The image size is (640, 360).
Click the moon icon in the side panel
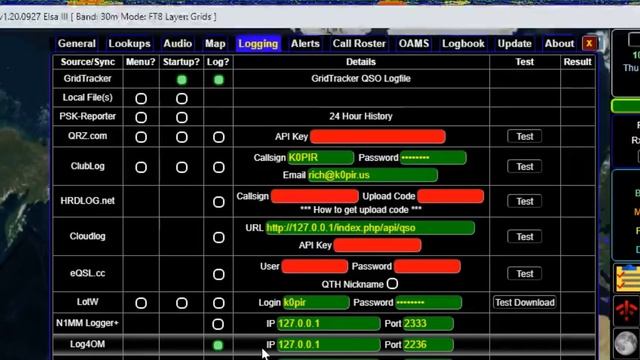coord(626,343)
